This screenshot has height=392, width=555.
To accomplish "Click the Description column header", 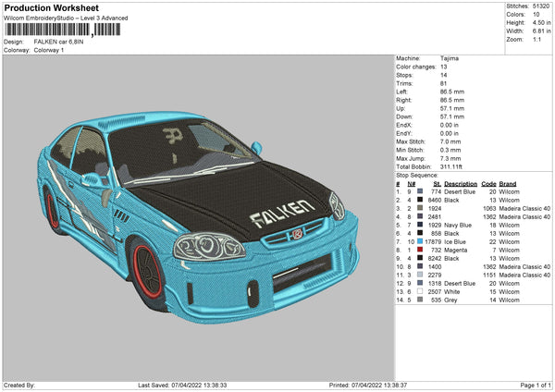I will pyautogui.click(x=460, y=183).
